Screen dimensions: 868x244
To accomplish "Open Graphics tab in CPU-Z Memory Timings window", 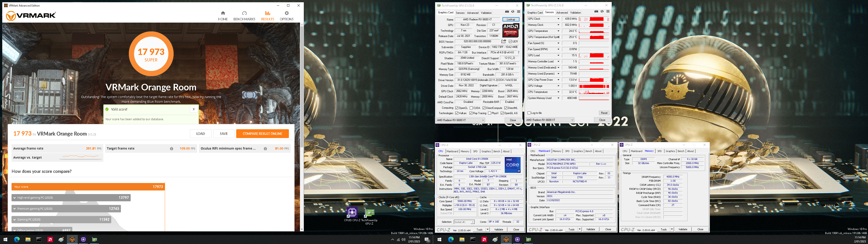I will click(x=670, y=151).
